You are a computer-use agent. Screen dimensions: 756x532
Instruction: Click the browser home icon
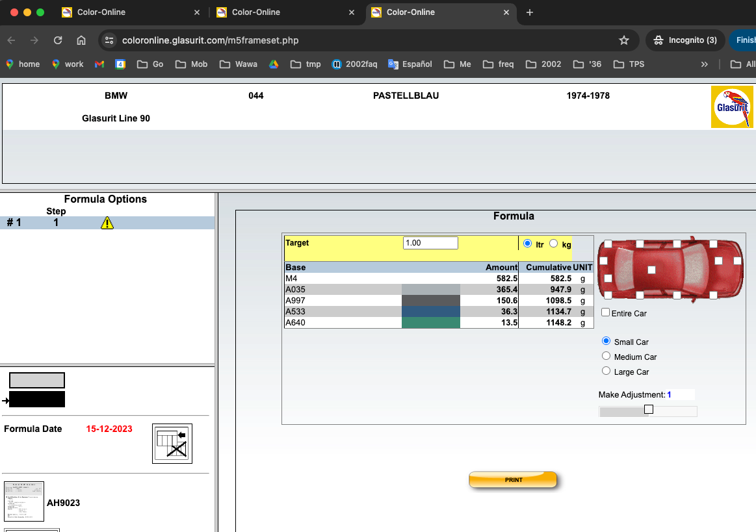81,40
